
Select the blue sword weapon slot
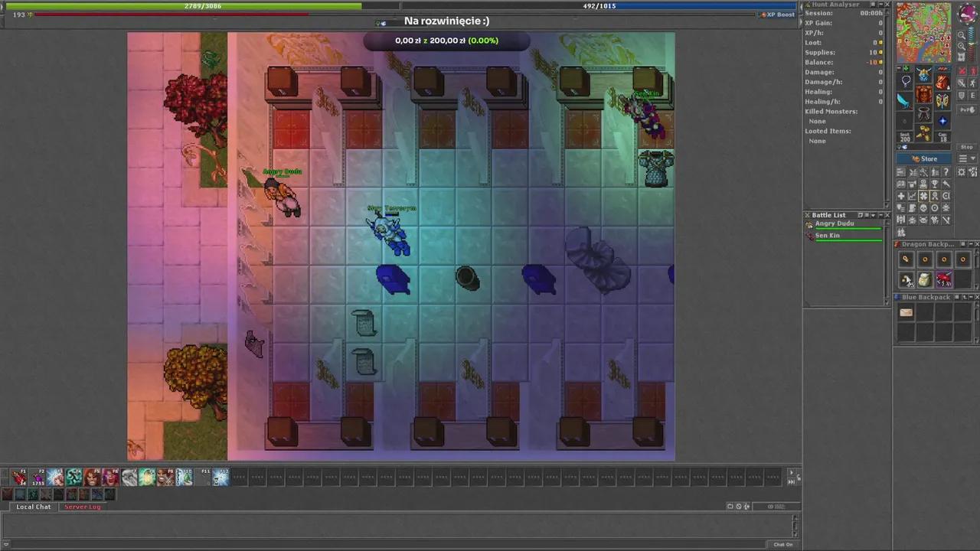tap(905, 100)
